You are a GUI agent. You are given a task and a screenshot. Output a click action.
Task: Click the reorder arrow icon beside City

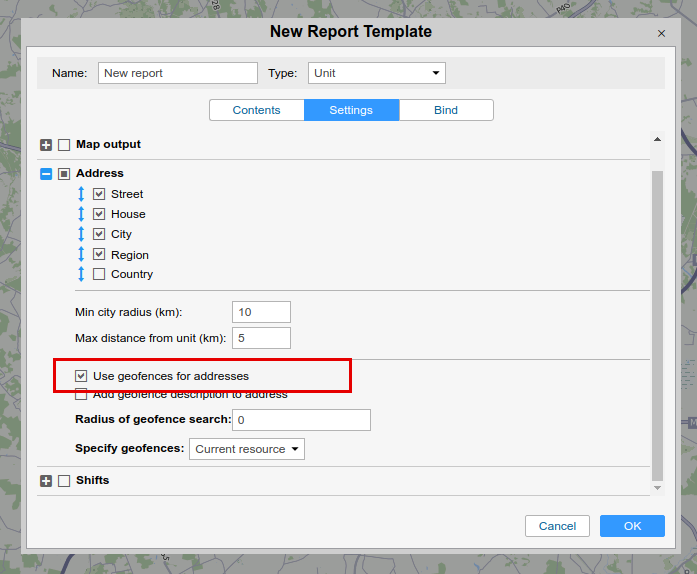pos(81,234)
